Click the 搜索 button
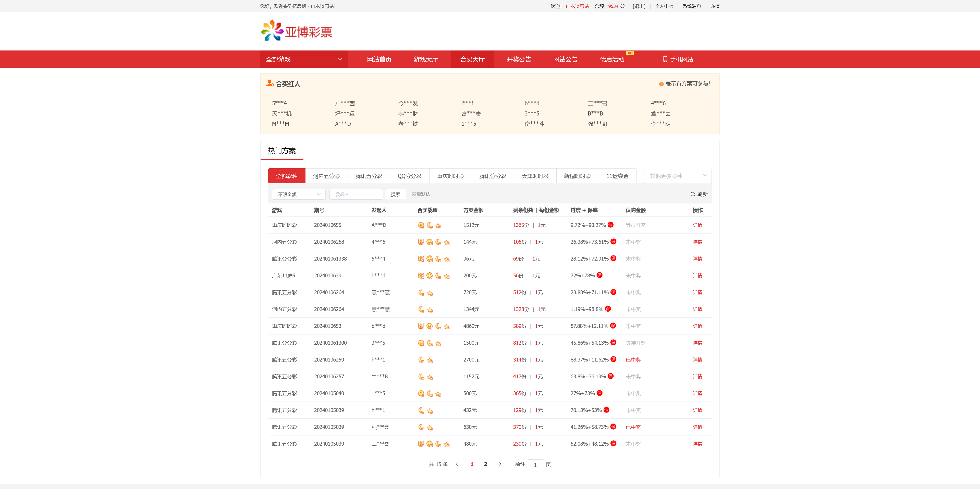Image resolution: width=980 pixels, height=489 pixels. [396, 194]
